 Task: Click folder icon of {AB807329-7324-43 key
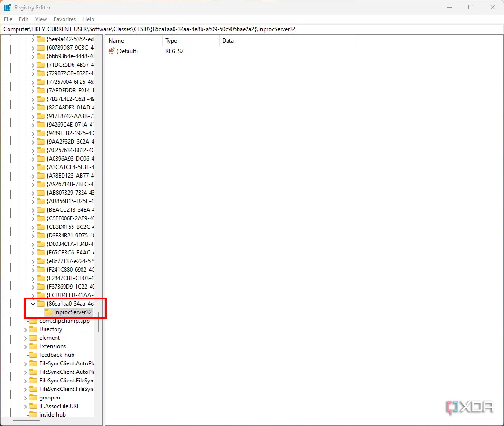41,193
